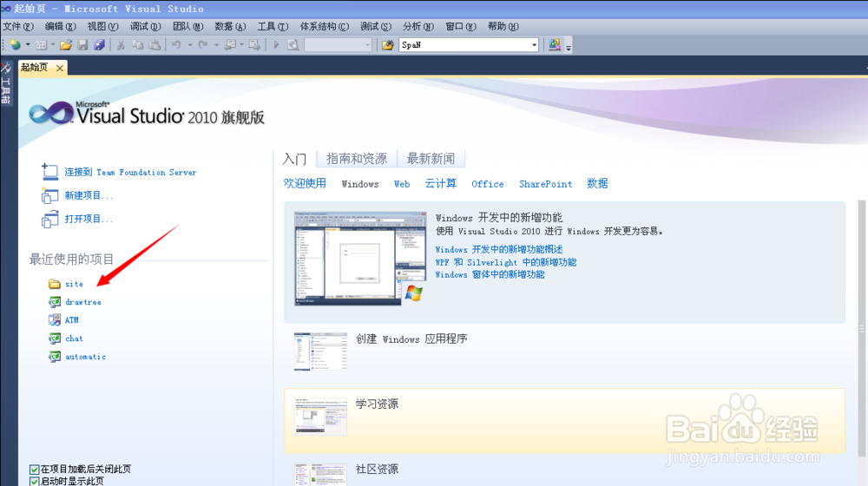Click the Redo arrow icon
Screen dimensions: 868x486
(x=203, y=45)
